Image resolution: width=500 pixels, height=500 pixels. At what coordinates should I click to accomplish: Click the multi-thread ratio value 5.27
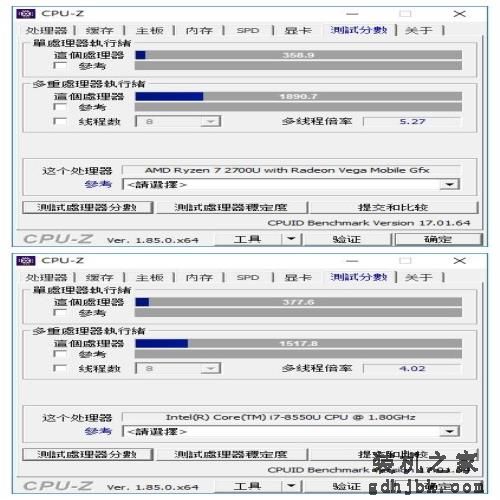(x=412, y=121)
